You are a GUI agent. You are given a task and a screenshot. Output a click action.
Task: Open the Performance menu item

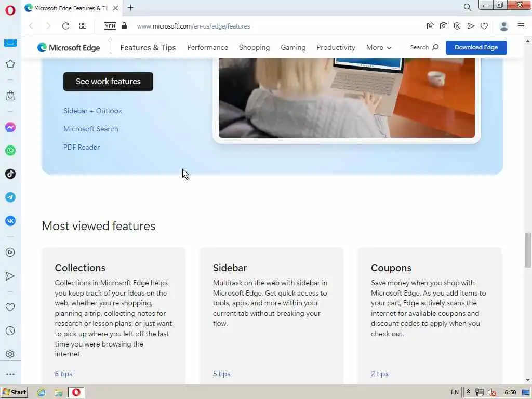[x=208, y=47]
